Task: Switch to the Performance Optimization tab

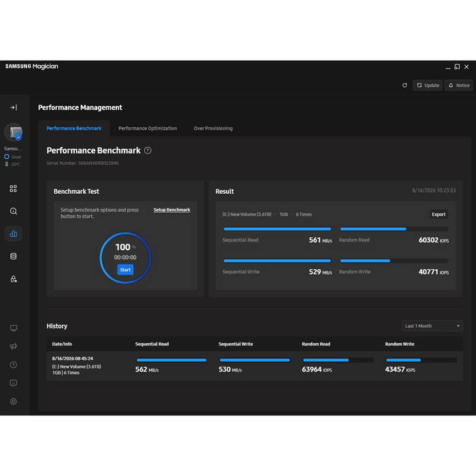Action: pos(148,128)
